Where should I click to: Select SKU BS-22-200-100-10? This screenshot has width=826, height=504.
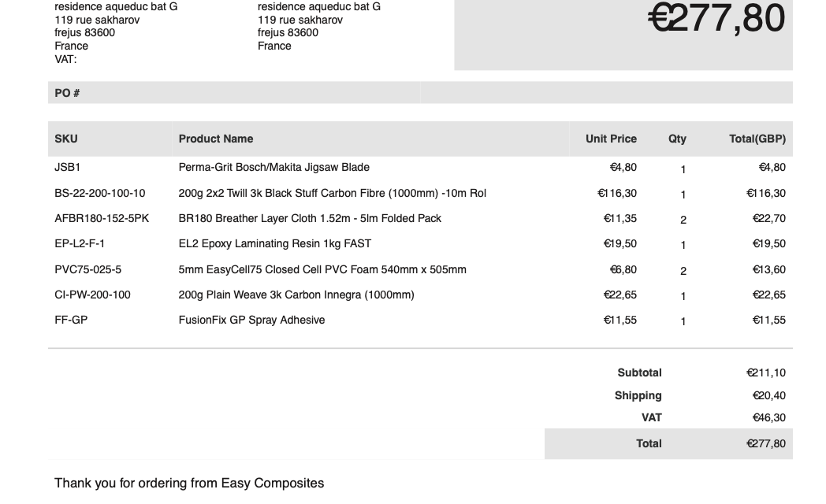[x=100, y=193]
